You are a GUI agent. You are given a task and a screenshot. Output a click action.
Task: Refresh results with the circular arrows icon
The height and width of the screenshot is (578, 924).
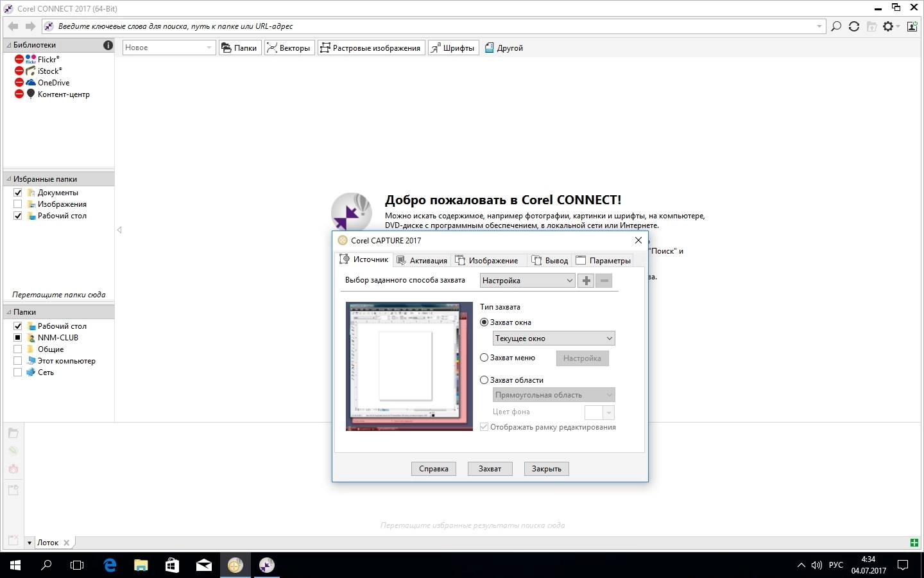[854, 26]
